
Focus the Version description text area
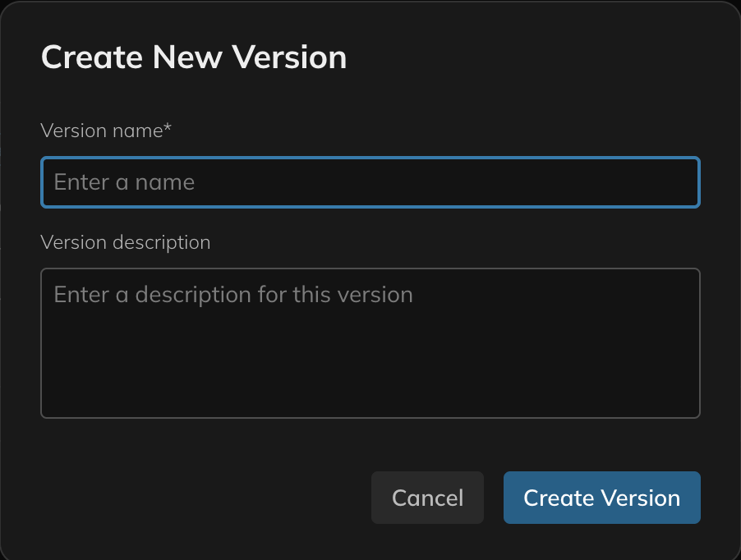[370, 343]
